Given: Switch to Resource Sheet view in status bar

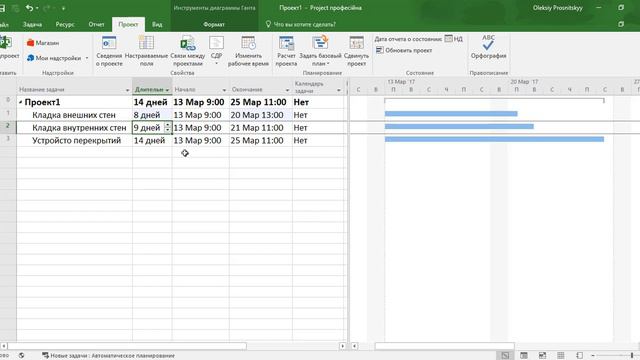Looking at the screenshot, I should pyautogui.click(x=561, y=356).
